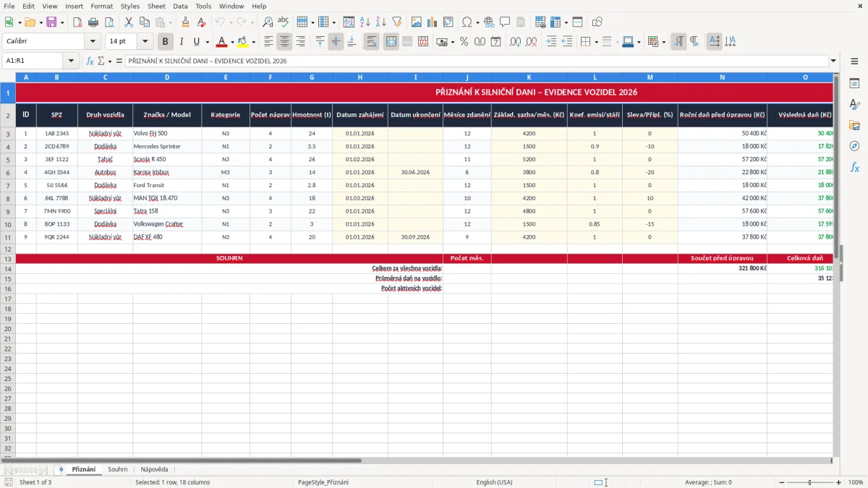Click the Function Wizard icon
The image size is (868, 488).
(x=90, y=61)
